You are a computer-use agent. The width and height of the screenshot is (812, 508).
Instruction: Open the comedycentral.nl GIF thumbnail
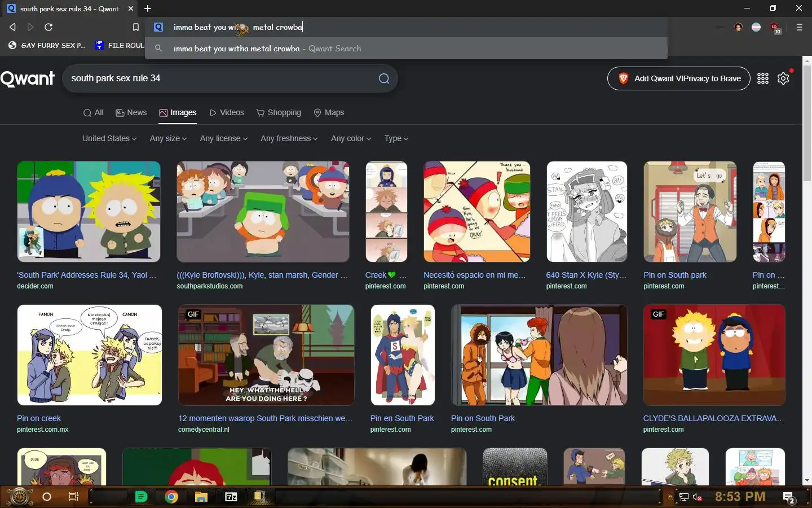coord(266,355)
